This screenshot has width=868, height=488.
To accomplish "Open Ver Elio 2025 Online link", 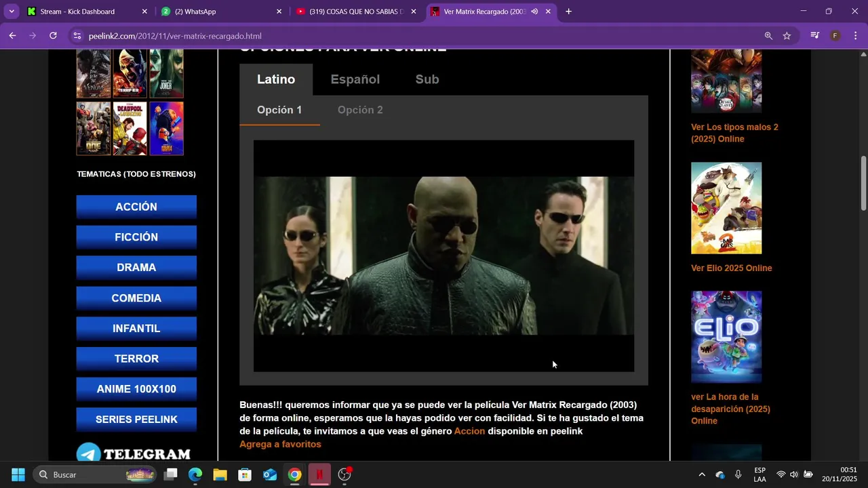I will tap(731, 268).
